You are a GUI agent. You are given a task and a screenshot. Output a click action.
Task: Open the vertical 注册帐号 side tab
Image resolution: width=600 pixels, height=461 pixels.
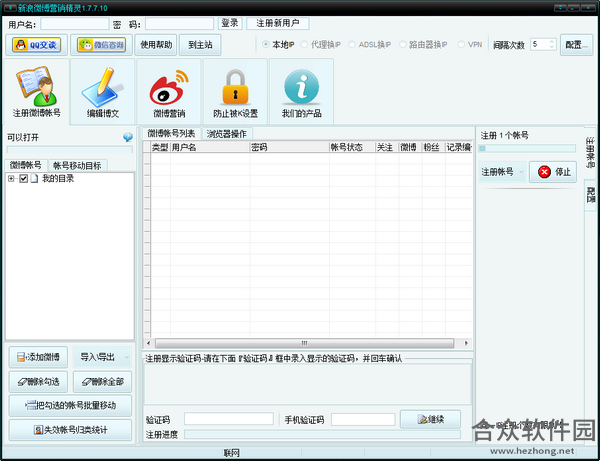point(590,151)
